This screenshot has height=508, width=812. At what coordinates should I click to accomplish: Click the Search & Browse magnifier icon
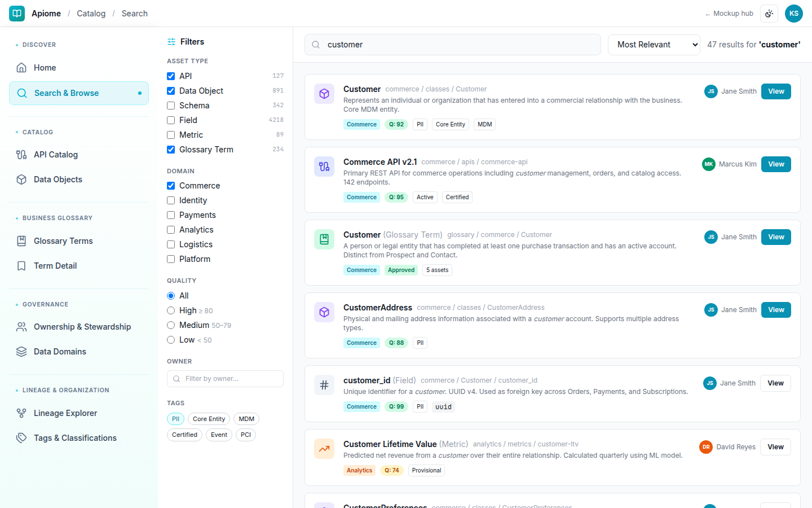pos(22,93)
